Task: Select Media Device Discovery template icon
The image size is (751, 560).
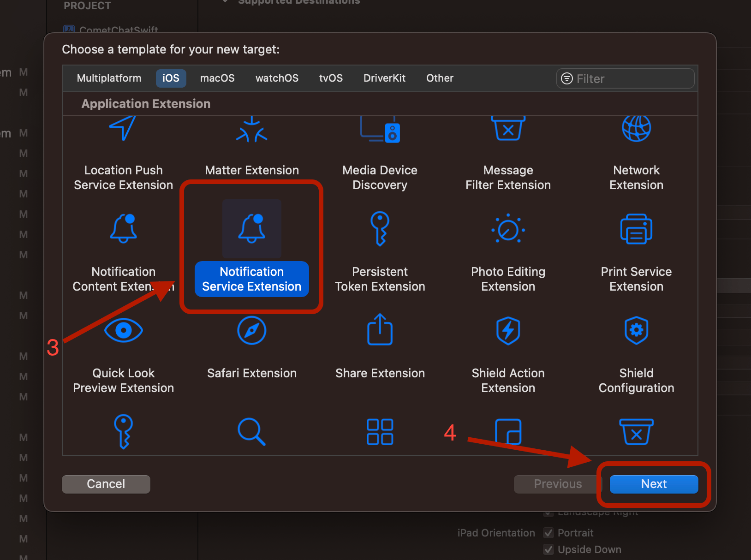Action: click(x=380, y=129)
